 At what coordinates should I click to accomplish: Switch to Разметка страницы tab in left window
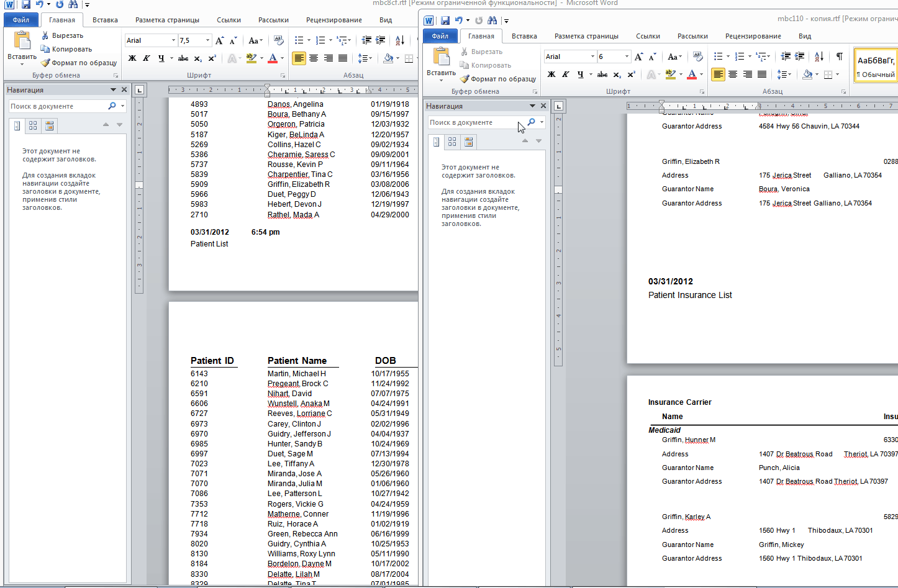point(168,20)
